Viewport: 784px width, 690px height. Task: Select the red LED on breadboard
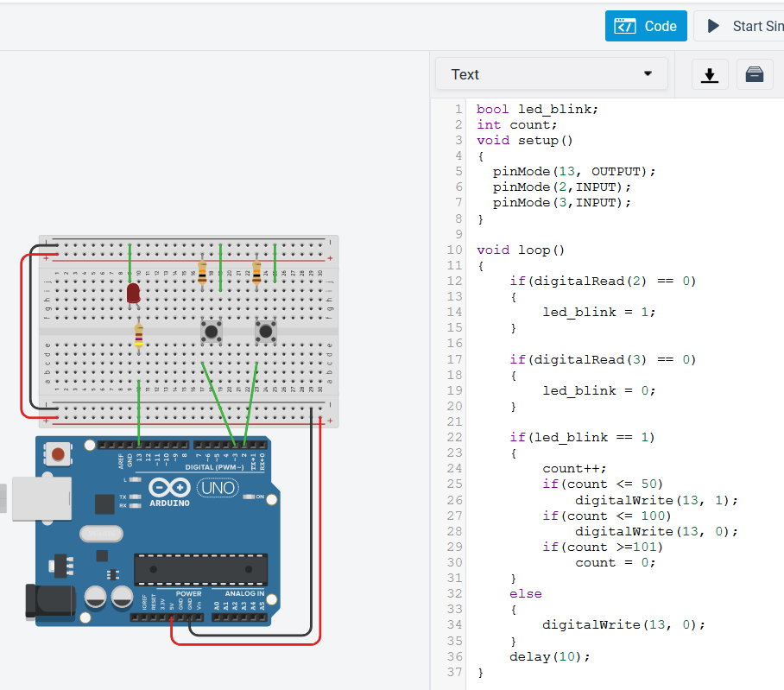133,294
